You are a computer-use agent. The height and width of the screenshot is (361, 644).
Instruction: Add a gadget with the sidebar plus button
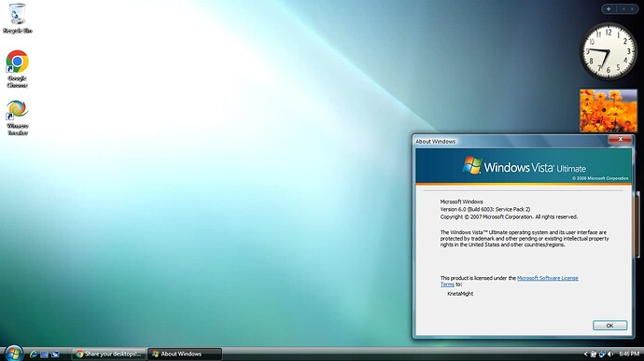click(609, 9)
